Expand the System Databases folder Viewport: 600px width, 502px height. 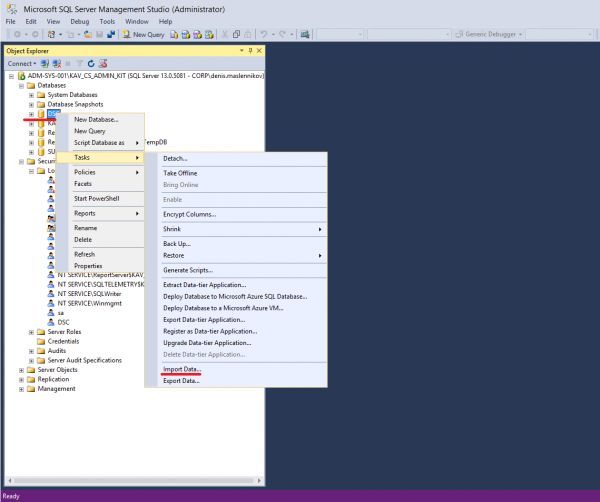(x=31, y=95)
